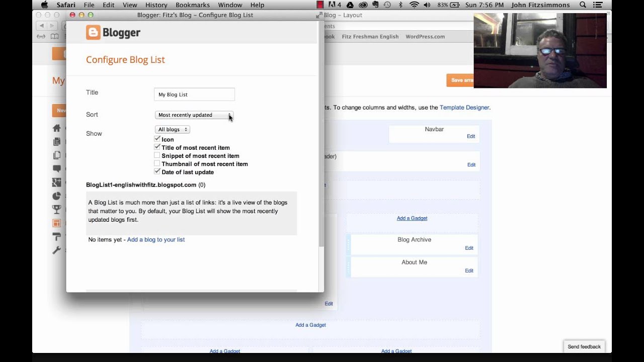Open the Template Designer link
The image size is (644, 362).
(464, 108)
